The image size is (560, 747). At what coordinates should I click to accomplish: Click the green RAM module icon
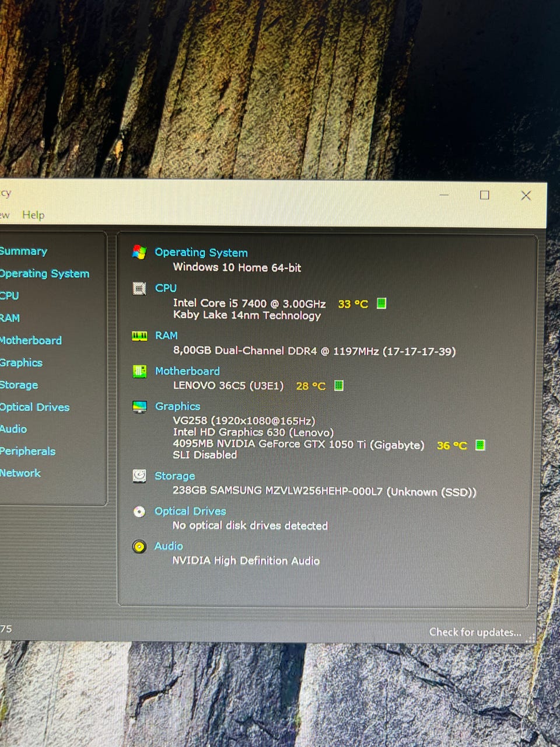[x=139, y=336]
